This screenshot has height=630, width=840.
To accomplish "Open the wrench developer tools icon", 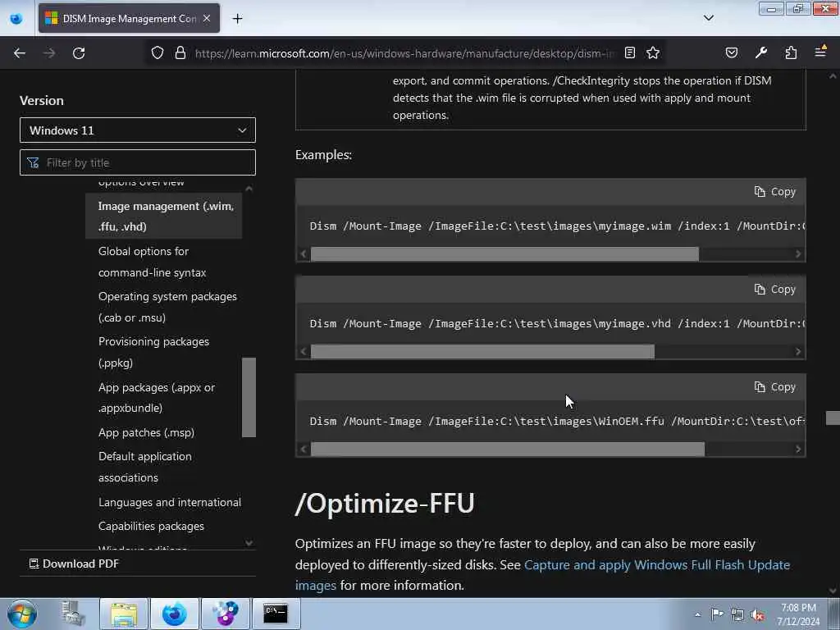I will pos(760,52).
